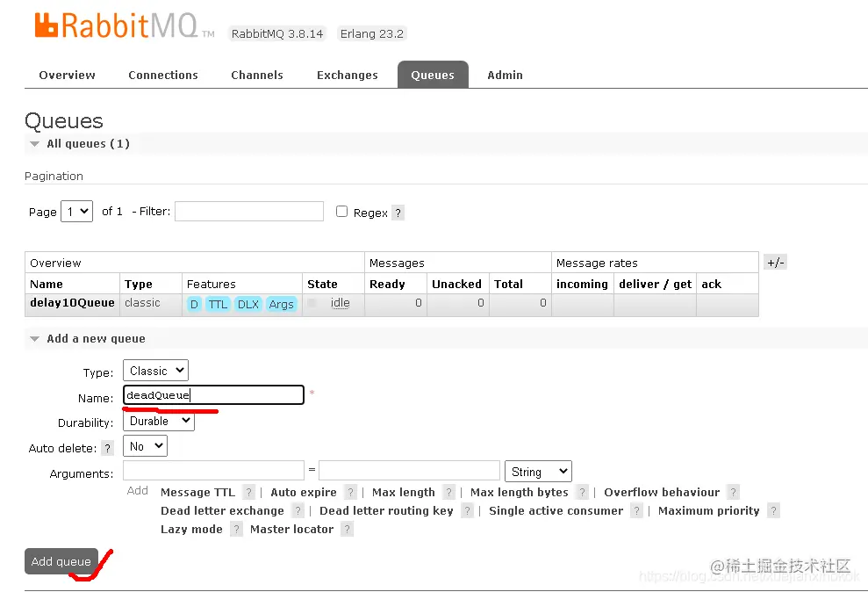Sort by the deliver / get column
This screenshot has width=868, height=592.
pos(656,284)
